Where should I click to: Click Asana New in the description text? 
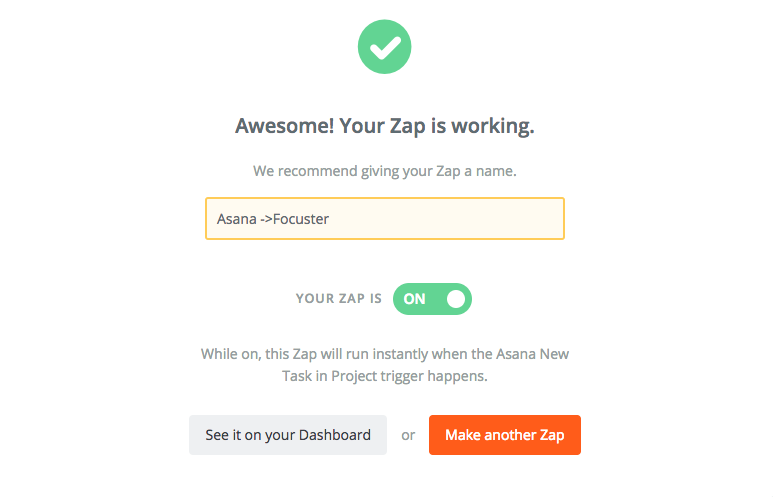tap(532, 354)
